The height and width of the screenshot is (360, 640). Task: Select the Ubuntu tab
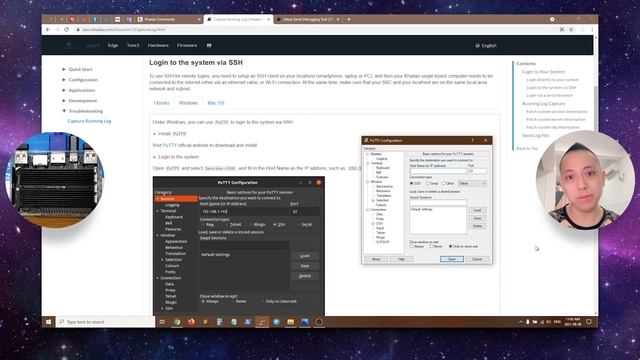162,103
